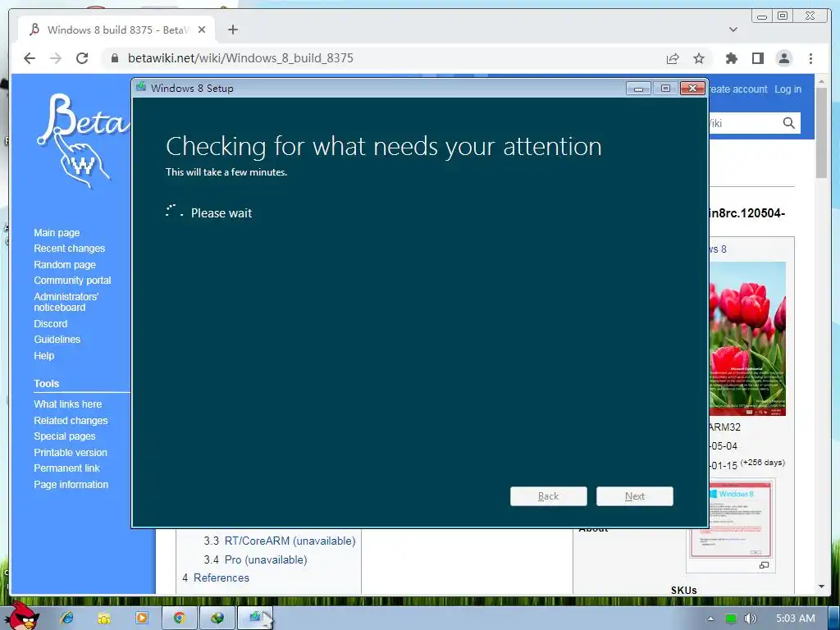
Task: Click the Permanent link entry
Action: point(66,468)
